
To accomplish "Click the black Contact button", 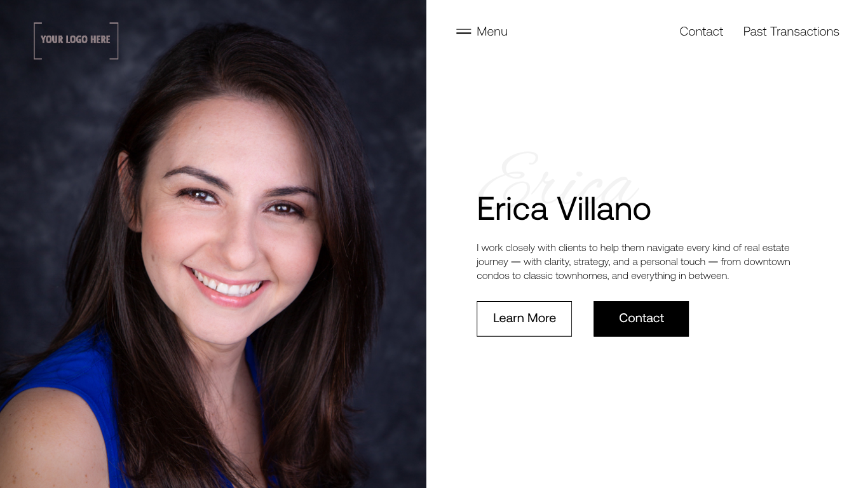I will click(641, 319).
